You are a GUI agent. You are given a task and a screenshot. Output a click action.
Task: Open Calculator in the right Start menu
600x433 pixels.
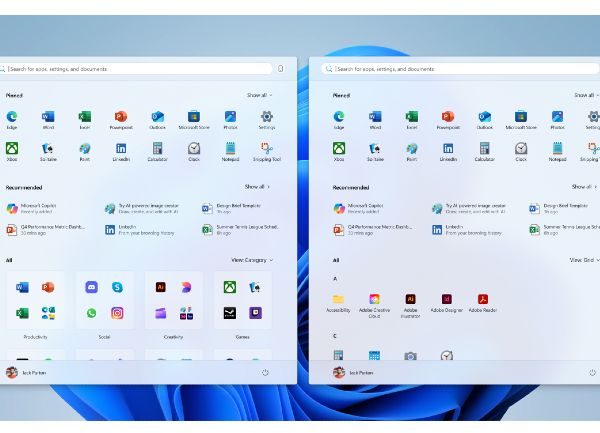tap(484, 149)
